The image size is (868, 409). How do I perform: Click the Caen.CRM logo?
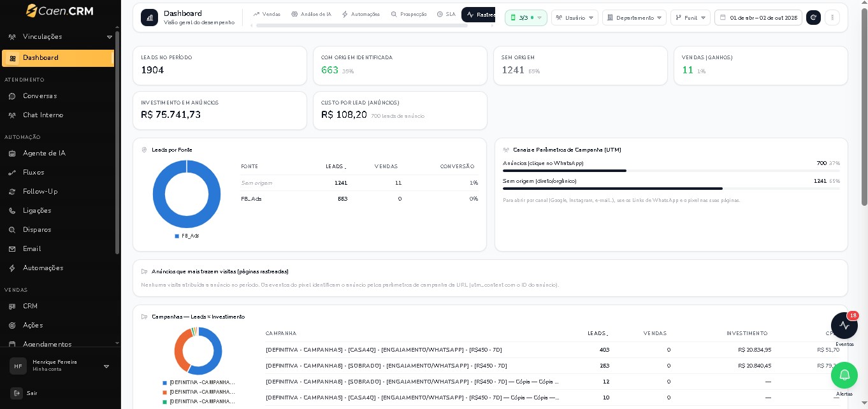pyautogui.click(x=60, y=11)
